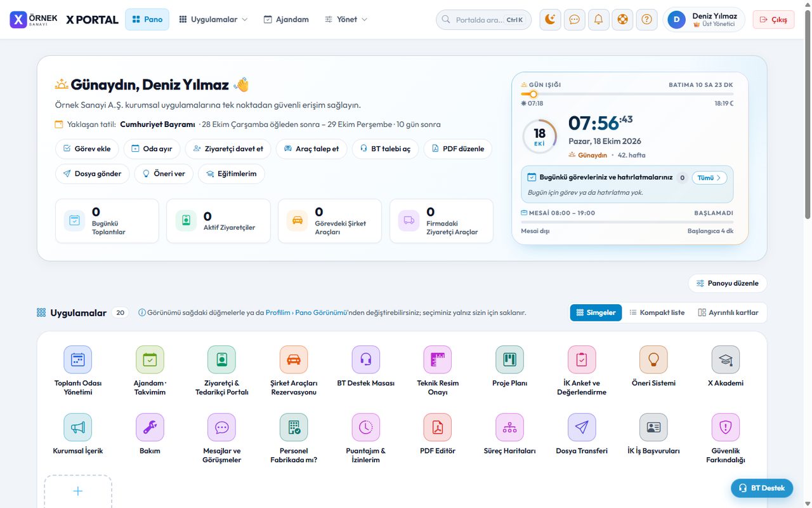Open Toplantı Odası Yönetimi app icon

tap(78, 359)
